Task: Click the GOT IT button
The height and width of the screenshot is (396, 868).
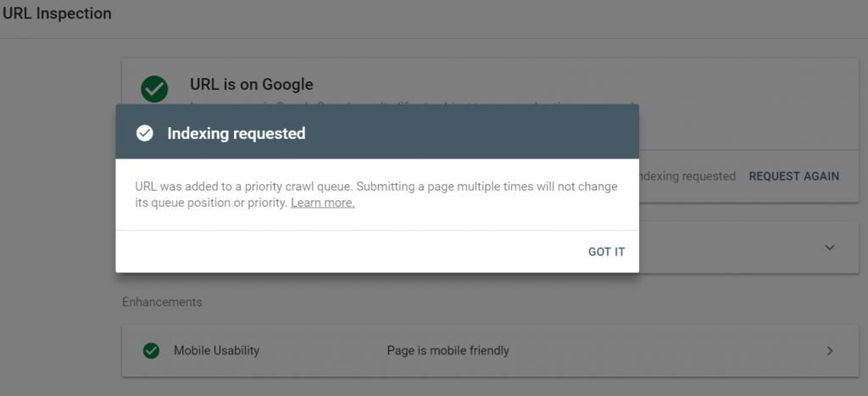Action: (x=606, y=252)
